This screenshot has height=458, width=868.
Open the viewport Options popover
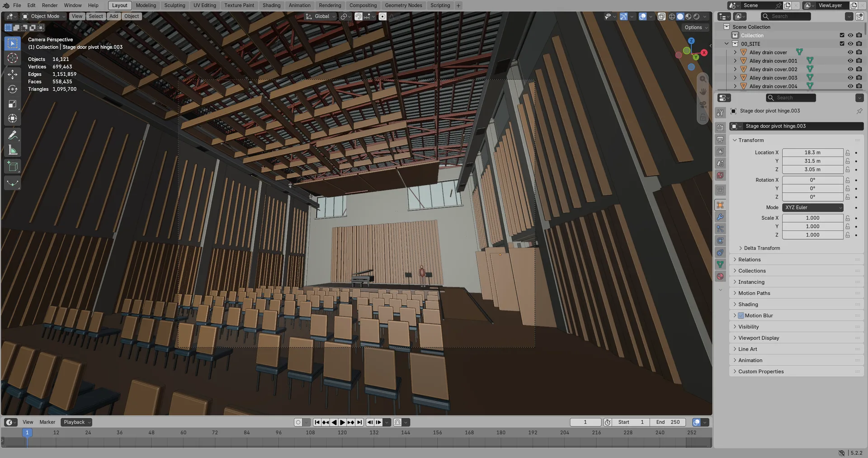pos(696,28)
